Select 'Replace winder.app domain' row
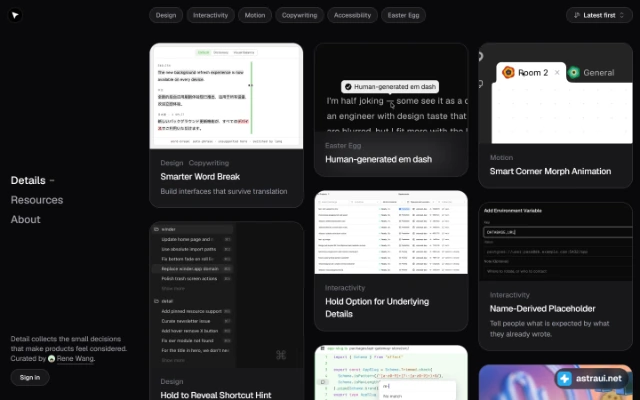The image size is (640, 400). tap(192, 269)
